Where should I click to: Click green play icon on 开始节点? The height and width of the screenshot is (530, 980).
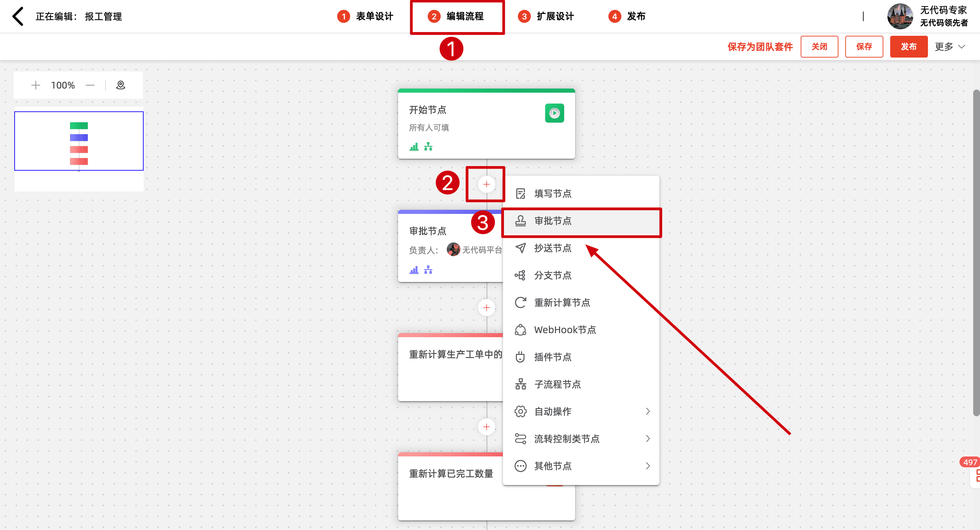pos(554,113)
